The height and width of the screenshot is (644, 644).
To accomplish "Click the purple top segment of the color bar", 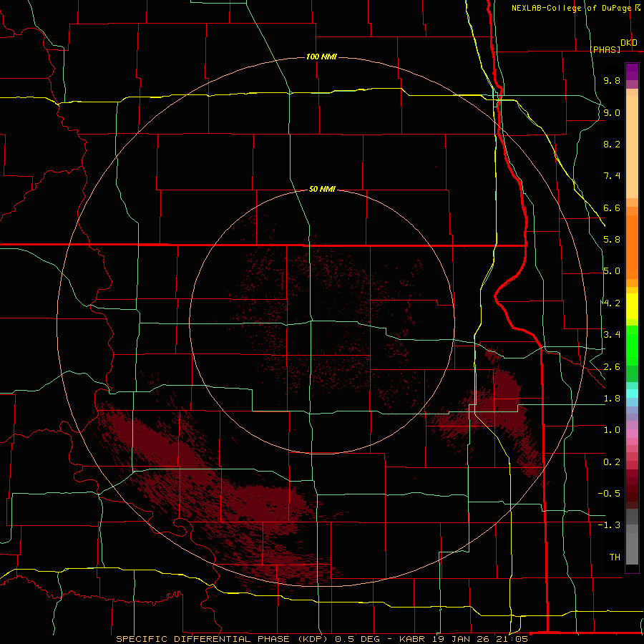I will (x=632, y=72).
